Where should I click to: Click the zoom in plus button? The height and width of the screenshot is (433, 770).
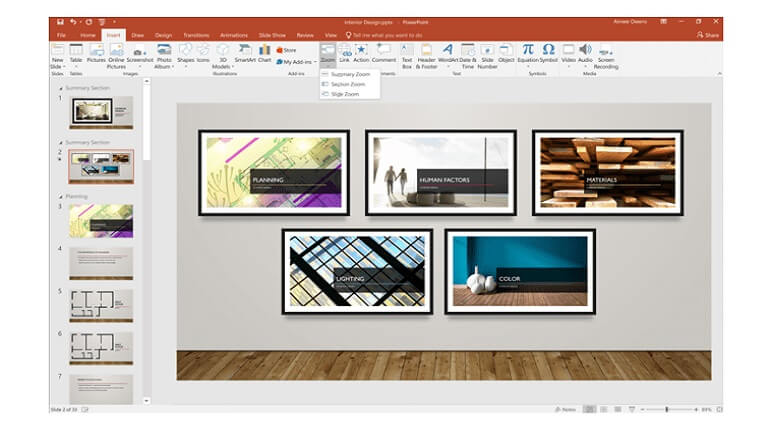pos(696,409)
